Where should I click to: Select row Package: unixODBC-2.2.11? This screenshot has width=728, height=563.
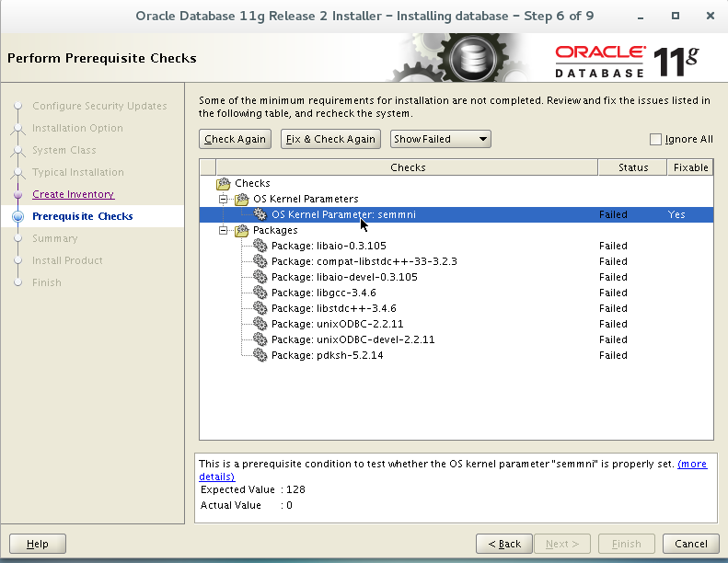pyautogui.click(x=456, y=324)
